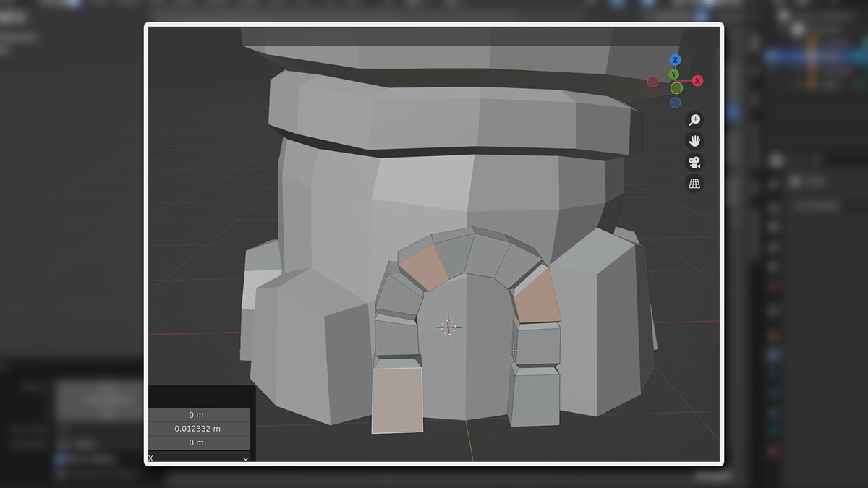Image resolution: width=868 pixels, height=488 pixels.
Task: Edit the Move X field showing 0 m
Action: [199, 414]
